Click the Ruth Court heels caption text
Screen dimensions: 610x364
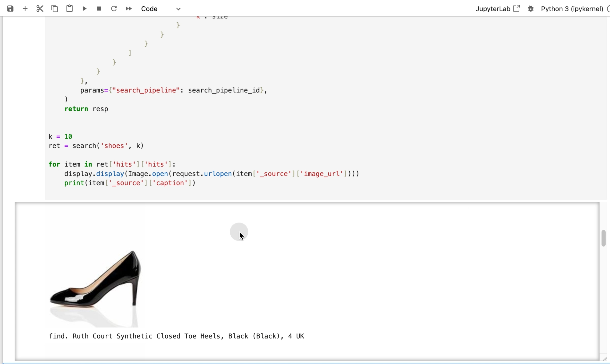pos(177,336)
